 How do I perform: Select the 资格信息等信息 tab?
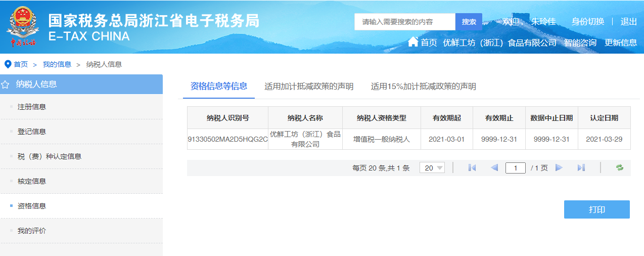click(219, 86)
